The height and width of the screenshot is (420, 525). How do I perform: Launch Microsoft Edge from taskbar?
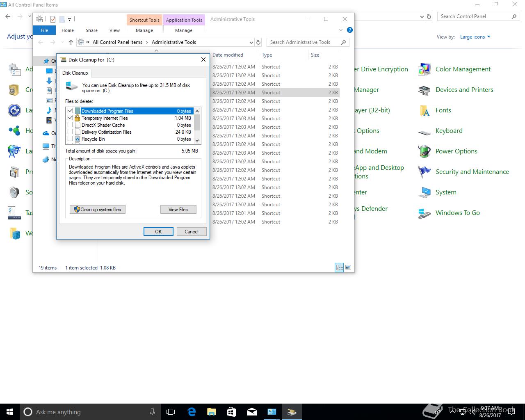pos(192,412)
